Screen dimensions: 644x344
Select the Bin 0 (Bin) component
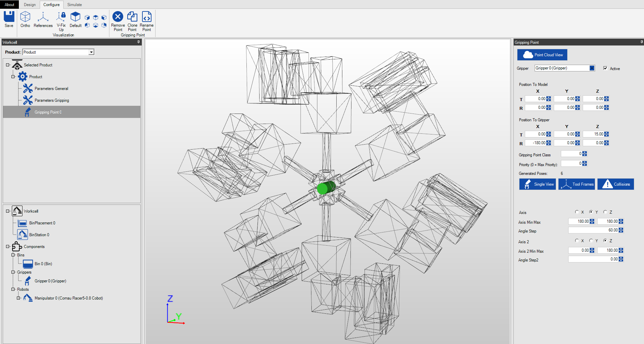43,264
